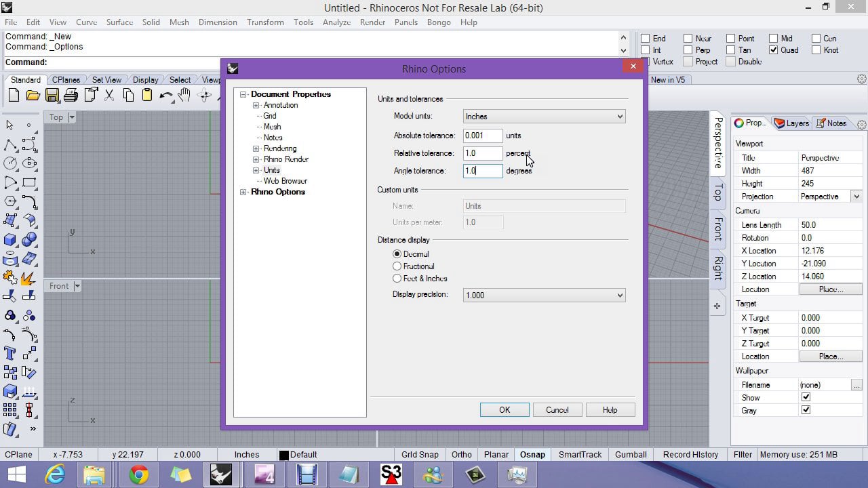Screen dimensions: 868x488
Task: Uncheck the Gray wallpaper checkbox
Action: coord(806,410)
